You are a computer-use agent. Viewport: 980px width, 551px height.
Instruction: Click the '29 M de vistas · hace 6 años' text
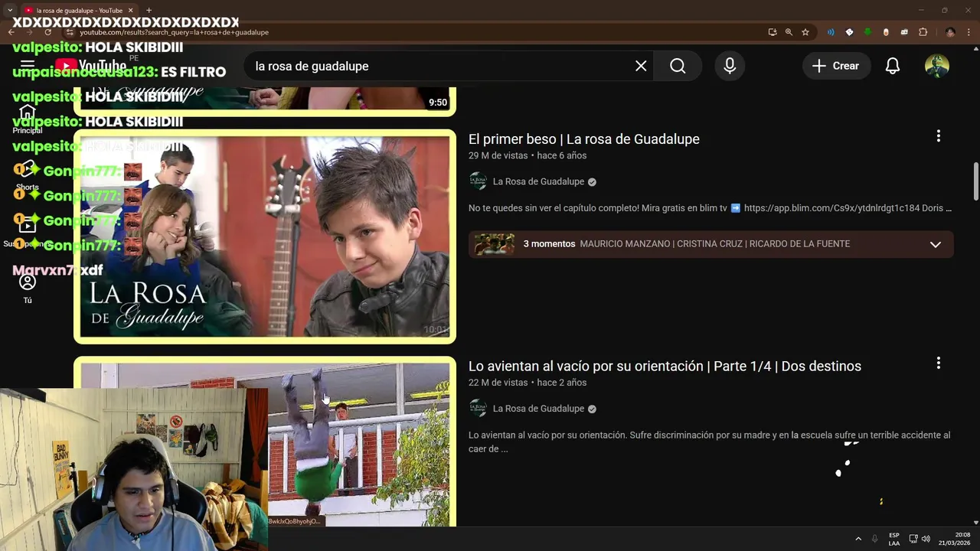pyautogui.click(x=528, y=155)
